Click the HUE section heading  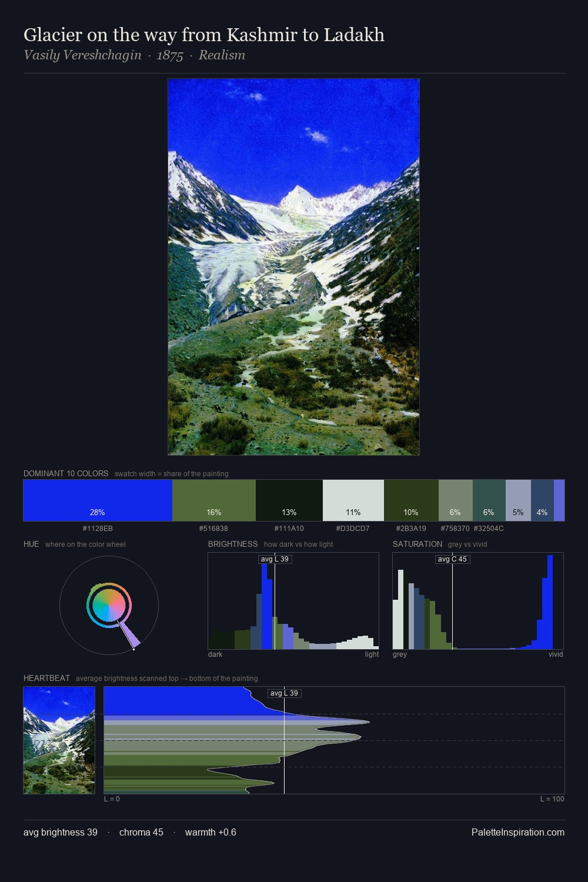pyautogui.click(x=31, y=544)
